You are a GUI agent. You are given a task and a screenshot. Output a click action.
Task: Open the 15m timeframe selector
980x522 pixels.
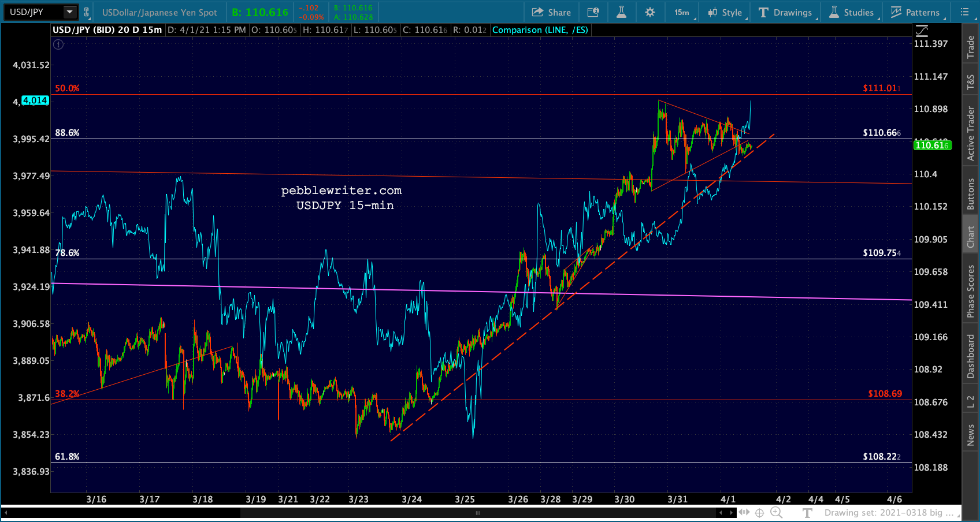pos(682,12)
